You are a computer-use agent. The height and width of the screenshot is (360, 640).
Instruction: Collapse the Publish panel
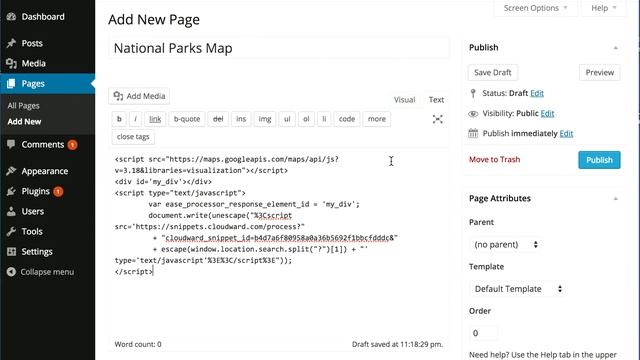616,48
